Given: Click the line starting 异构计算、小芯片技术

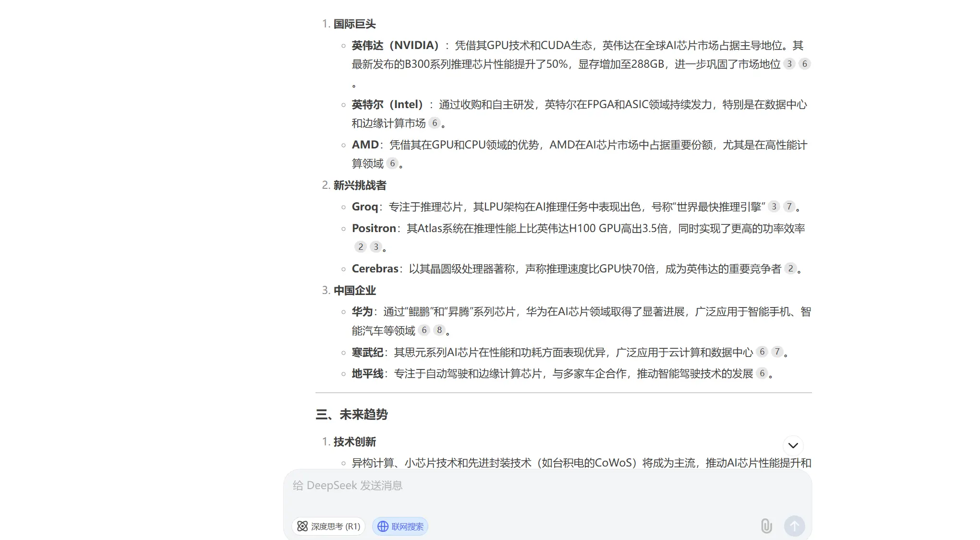Looking at the screenshot, I should pos(581,463).
